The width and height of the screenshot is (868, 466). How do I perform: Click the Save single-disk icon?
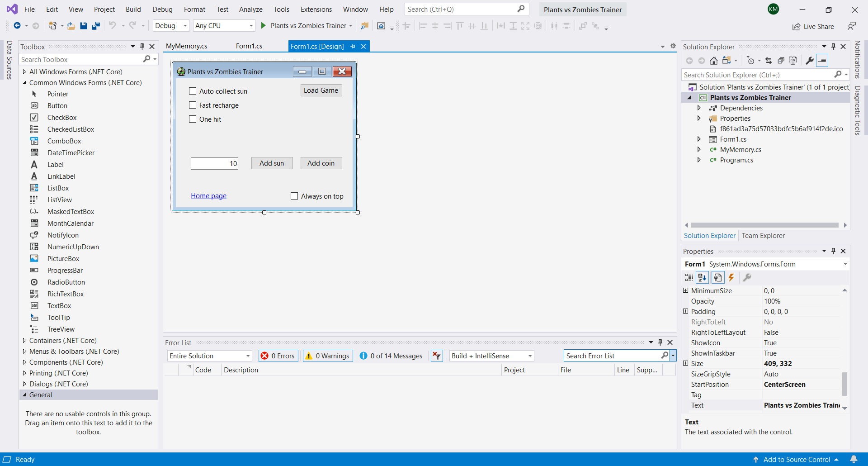(x=84, y=26)
